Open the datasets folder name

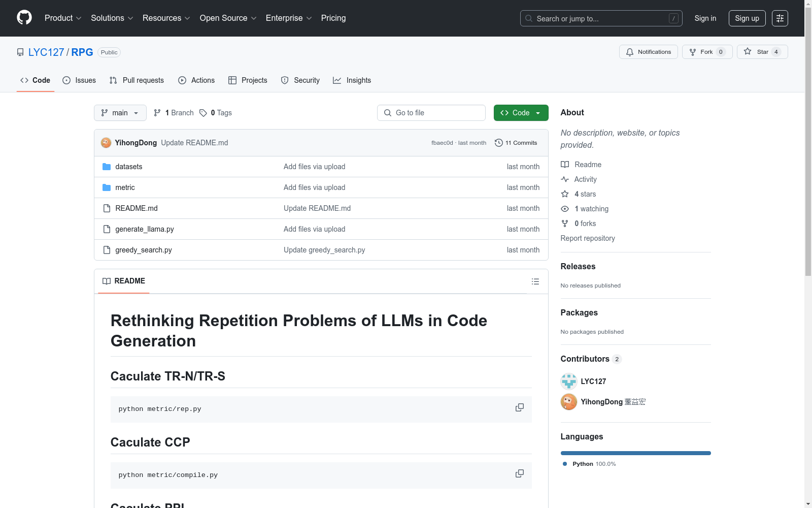[129, 167]
